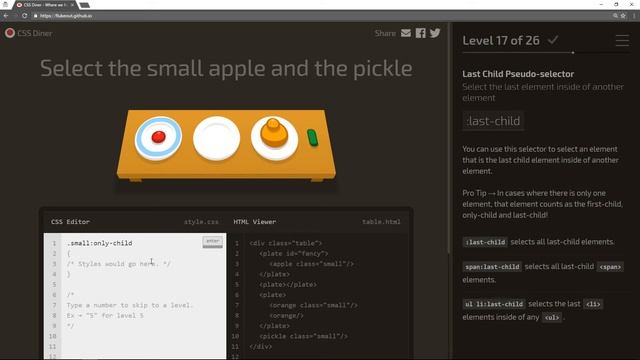Share the page via email envelope icon
Screen dimensions: 640x360
(406, 33)
